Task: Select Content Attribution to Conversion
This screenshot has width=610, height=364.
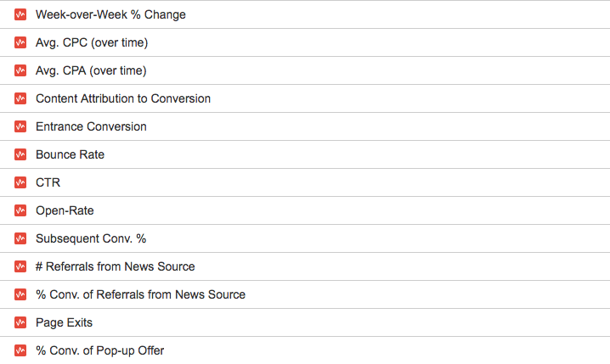Action: [x=305, y=98]
